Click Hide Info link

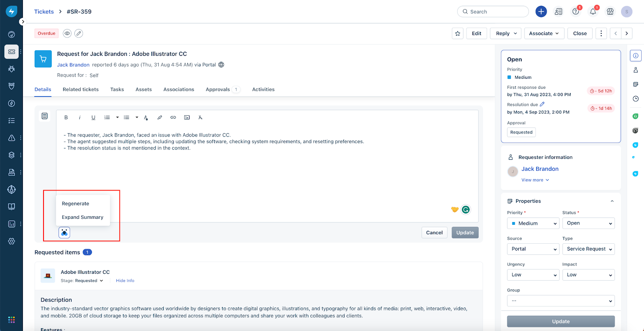(125, 281)
